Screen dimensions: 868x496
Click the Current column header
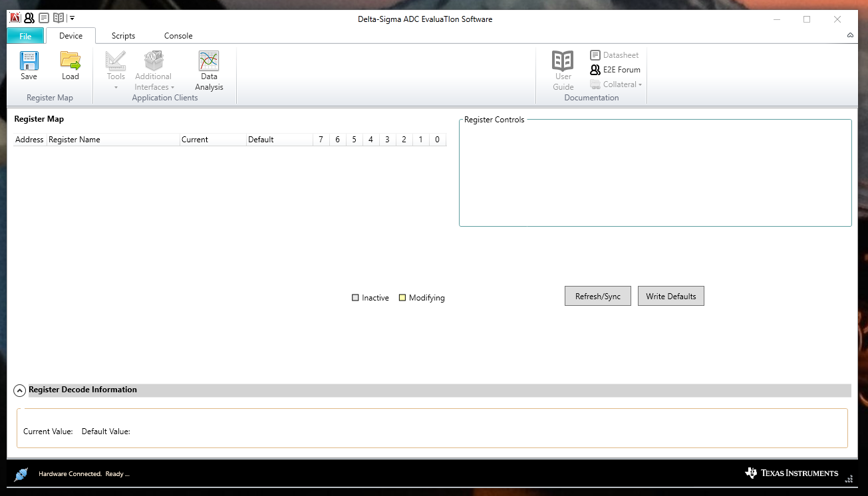click(213, 140)
